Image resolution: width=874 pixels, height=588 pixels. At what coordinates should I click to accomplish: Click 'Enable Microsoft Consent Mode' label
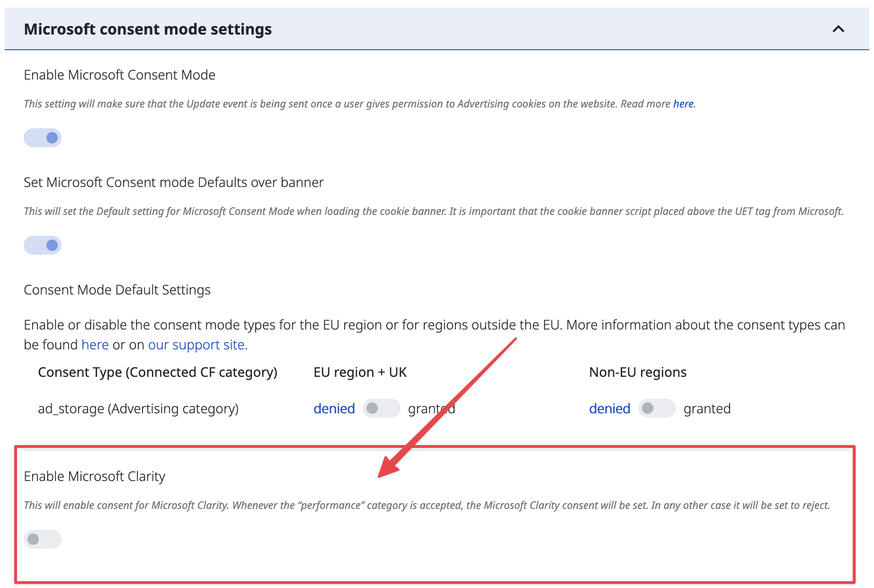coord(120,75)
